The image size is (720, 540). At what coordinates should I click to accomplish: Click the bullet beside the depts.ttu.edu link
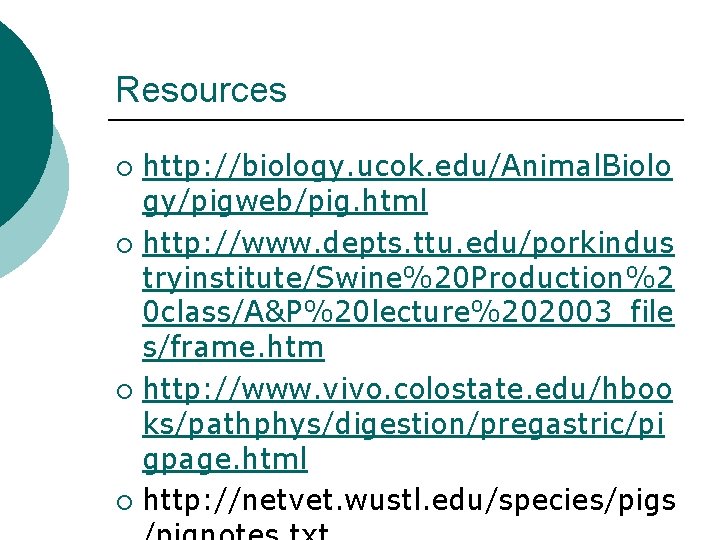click(124, 245)
